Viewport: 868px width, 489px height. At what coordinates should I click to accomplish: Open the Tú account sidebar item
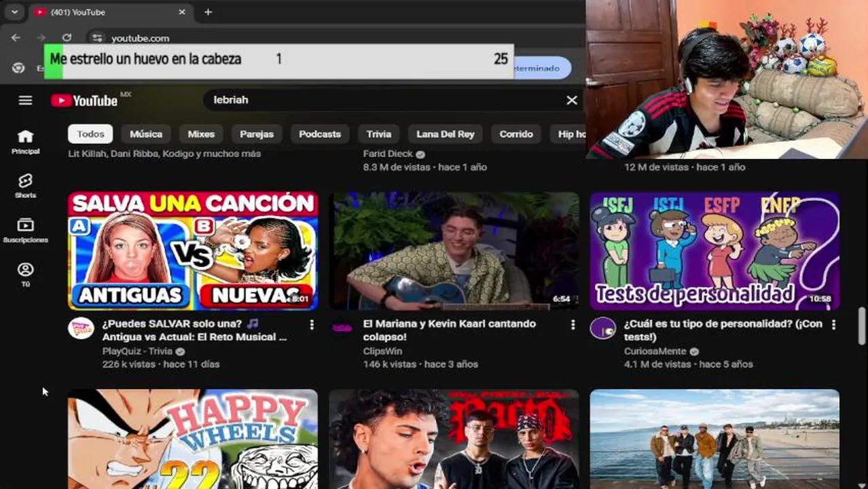click(x=25, y=274)
